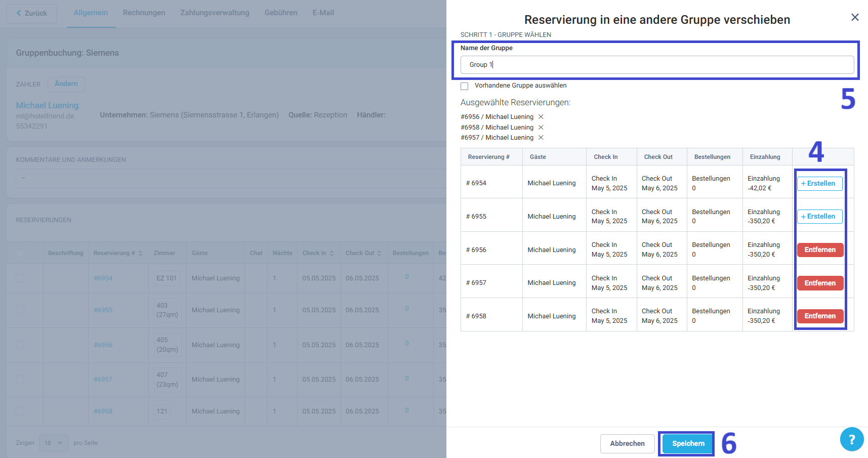
Task: Remove reservation #6957 from selected list
Action: click(x=541, y=138)
